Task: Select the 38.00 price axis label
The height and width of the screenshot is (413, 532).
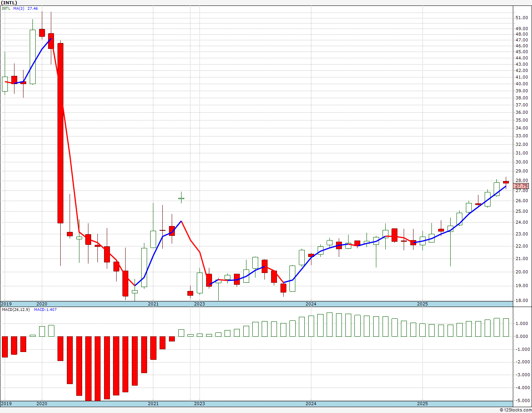Action: [521, 98]
